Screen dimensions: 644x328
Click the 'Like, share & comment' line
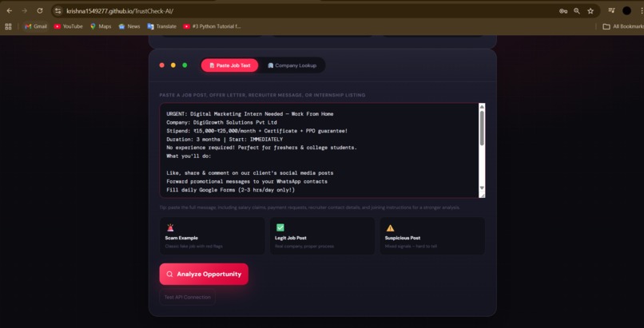(250, 173)
